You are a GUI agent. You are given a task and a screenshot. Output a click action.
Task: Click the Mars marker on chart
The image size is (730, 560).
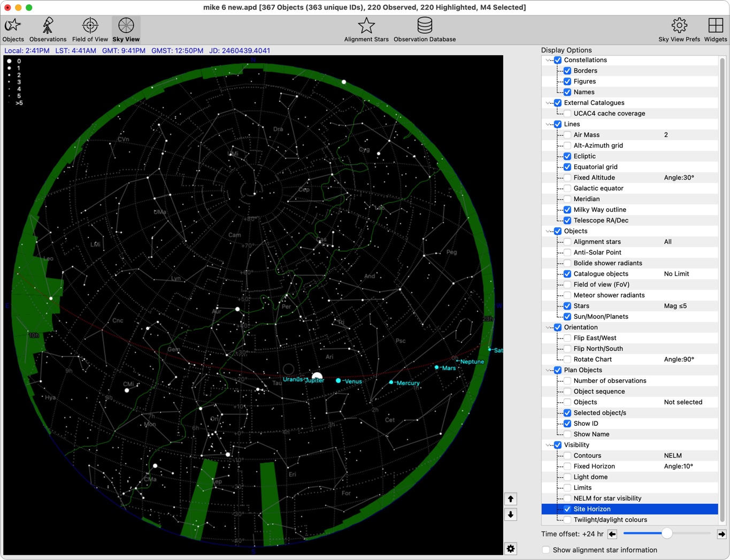click(x=436, y=367)
